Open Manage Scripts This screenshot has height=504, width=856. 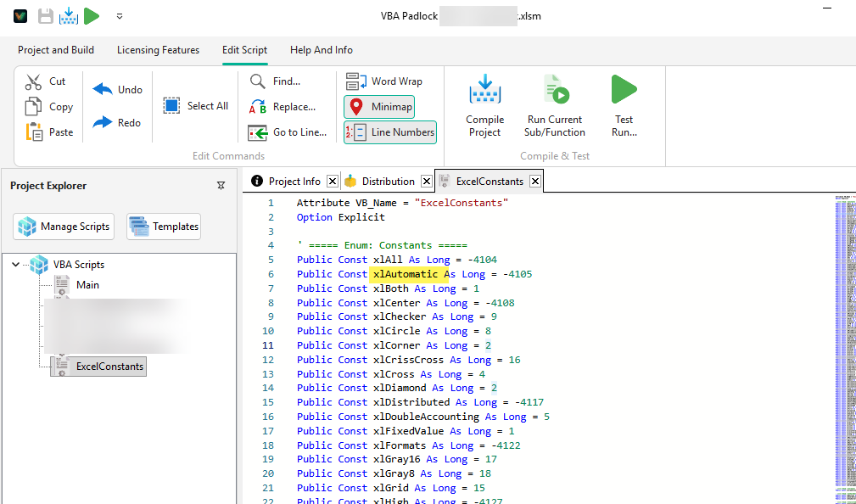coord(63,227)
